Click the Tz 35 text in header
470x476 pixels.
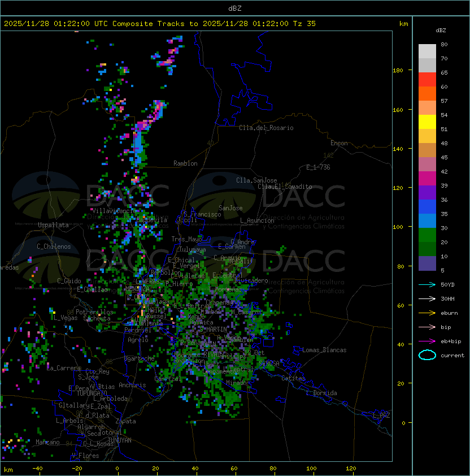point(304,24)
